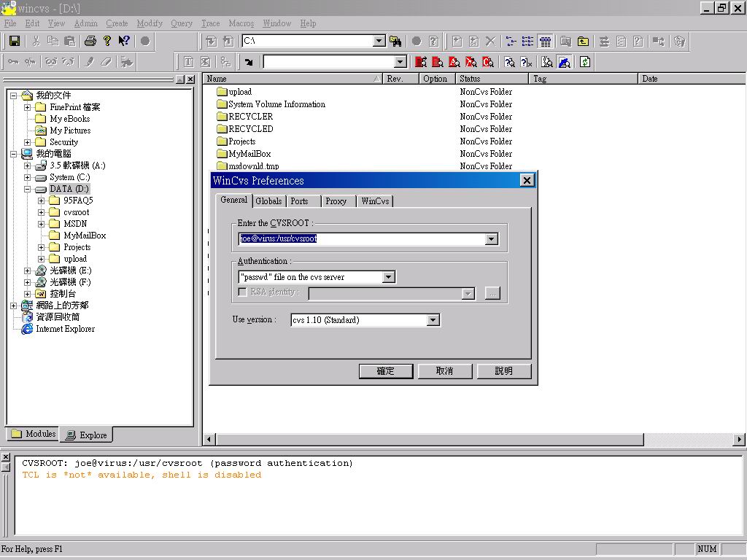Screen dimensions: 747x560
Task: Open the CVSROOT dropdown list
Action: (x=491, y=239)
